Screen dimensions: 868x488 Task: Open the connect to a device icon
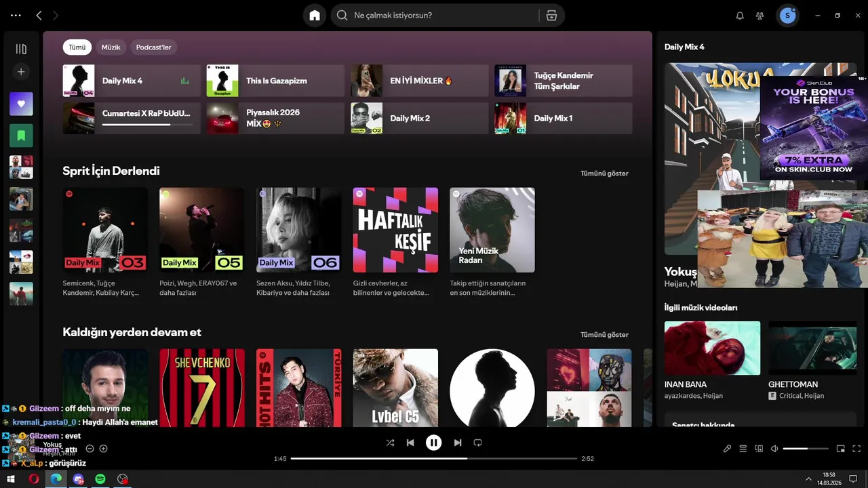pos(759,449)
